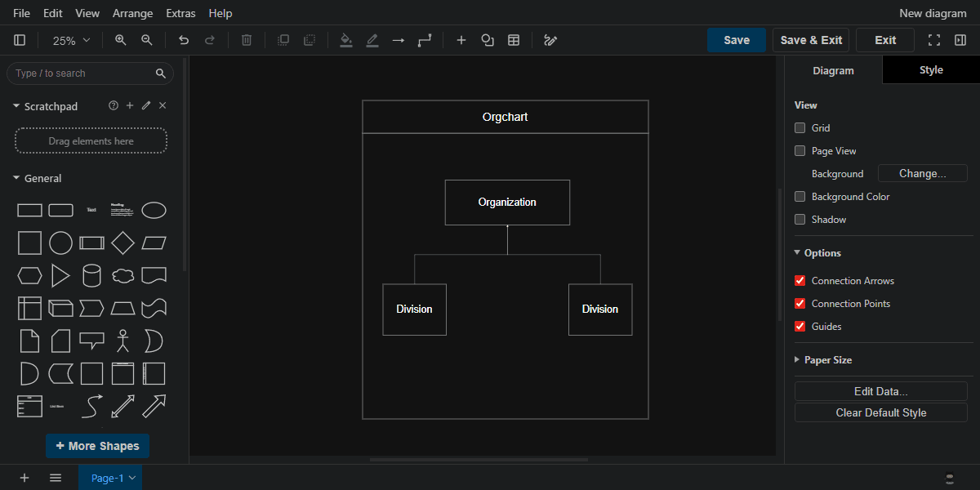Add to Scratchpad with plus icon
This screenshot has height=490, width=980.
tap(130, 105)
